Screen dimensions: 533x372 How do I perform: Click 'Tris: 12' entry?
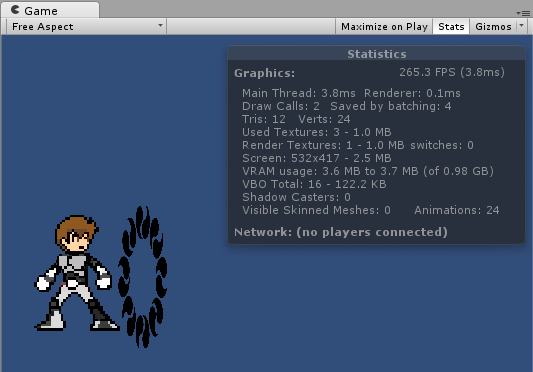click(x=263, y=119)
